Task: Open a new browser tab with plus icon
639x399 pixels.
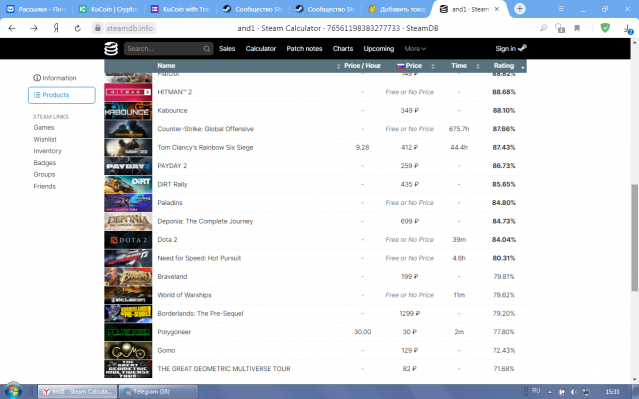Action: [x=520, y=9]
